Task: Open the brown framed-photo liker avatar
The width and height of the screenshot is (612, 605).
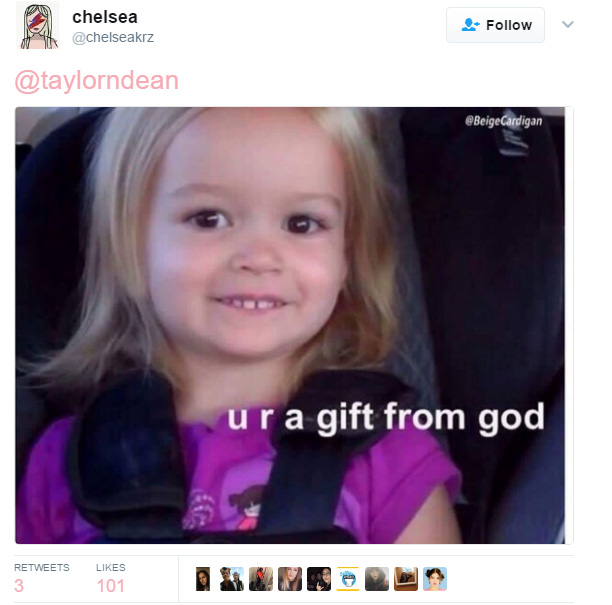Action: [406, 579]
